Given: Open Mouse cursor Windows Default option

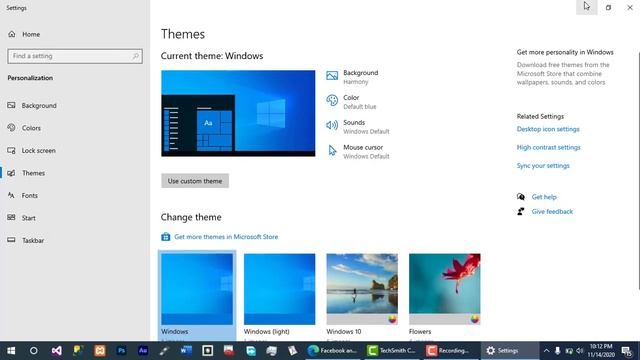Looking at the screenshot, I should (358, 151).
